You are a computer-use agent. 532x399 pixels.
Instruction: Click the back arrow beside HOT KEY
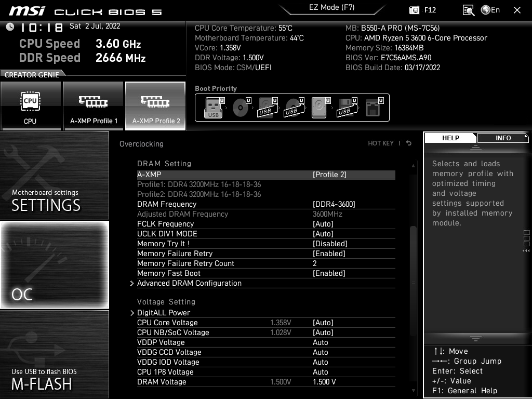point(409,143)
